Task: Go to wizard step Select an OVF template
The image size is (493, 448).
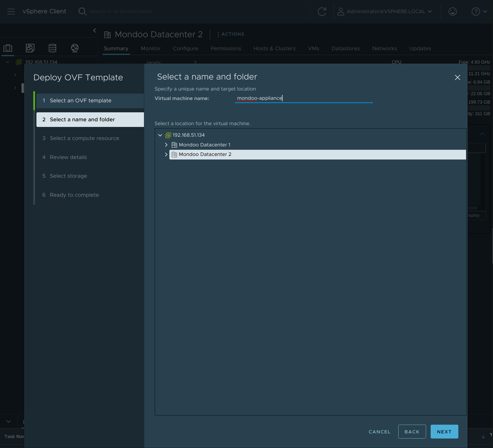Action: [81, 101]
